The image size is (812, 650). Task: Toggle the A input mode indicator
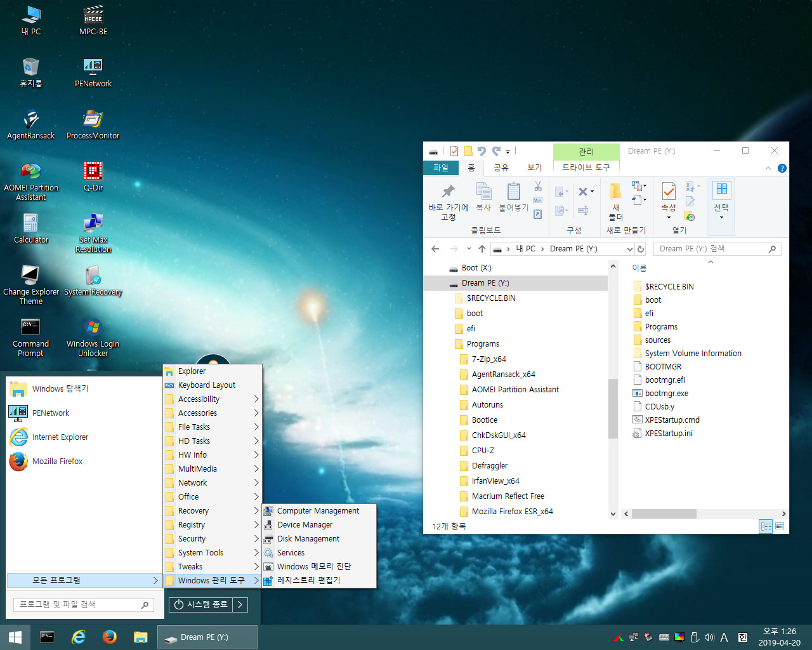pos(724,637)
